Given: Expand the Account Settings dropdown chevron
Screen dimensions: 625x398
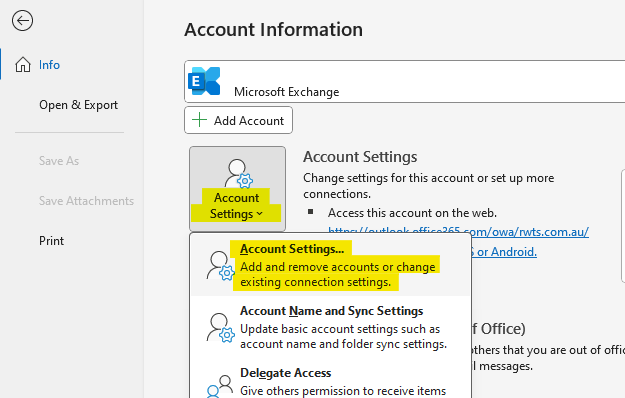Looking at the screenshot, I should pyautogui.click(x=260, y=214).
